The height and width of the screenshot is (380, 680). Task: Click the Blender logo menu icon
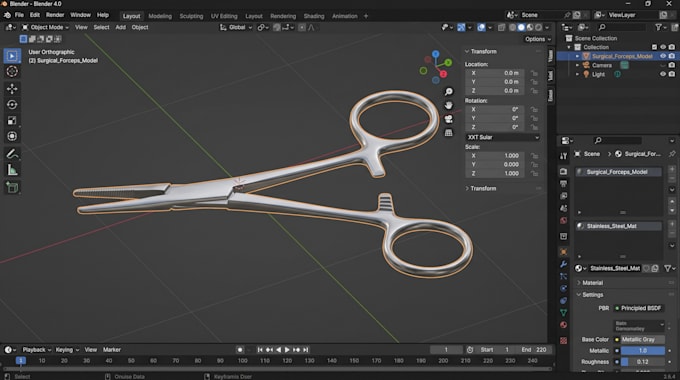coord(7,15)
